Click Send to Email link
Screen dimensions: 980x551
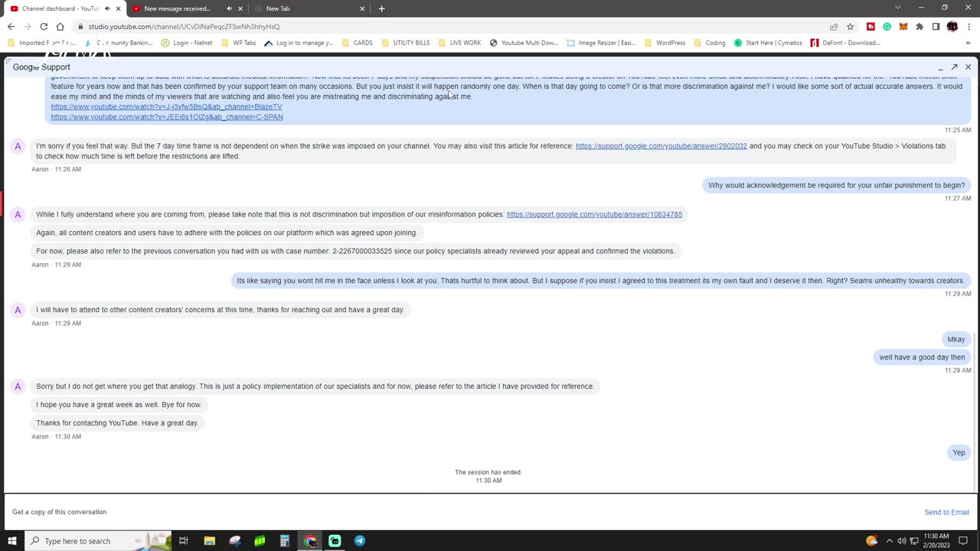tap(946, 513)
